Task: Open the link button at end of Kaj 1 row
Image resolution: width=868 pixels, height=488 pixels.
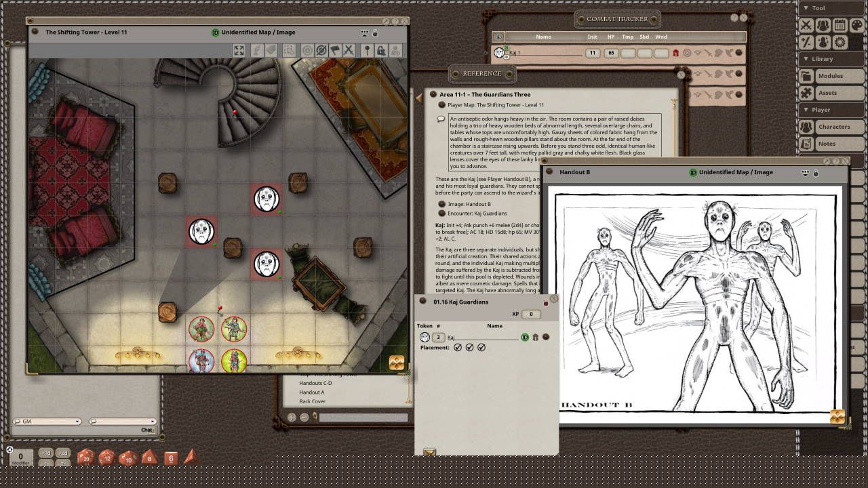Action: pyautogui.click(x=739, y=53)
